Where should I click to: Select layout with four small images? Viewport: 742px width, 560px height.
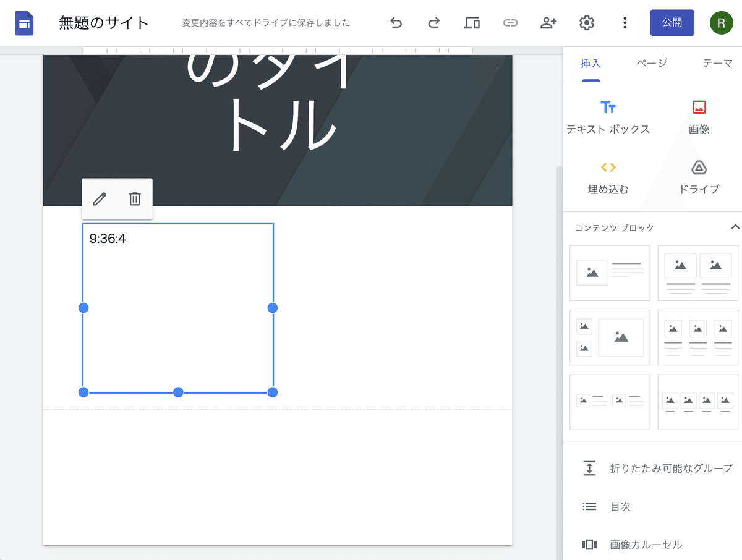[x=698, y=402]
